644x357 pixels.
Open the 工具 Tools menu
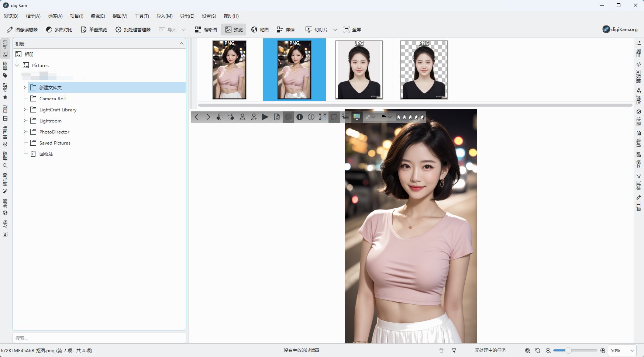[142, 16]
